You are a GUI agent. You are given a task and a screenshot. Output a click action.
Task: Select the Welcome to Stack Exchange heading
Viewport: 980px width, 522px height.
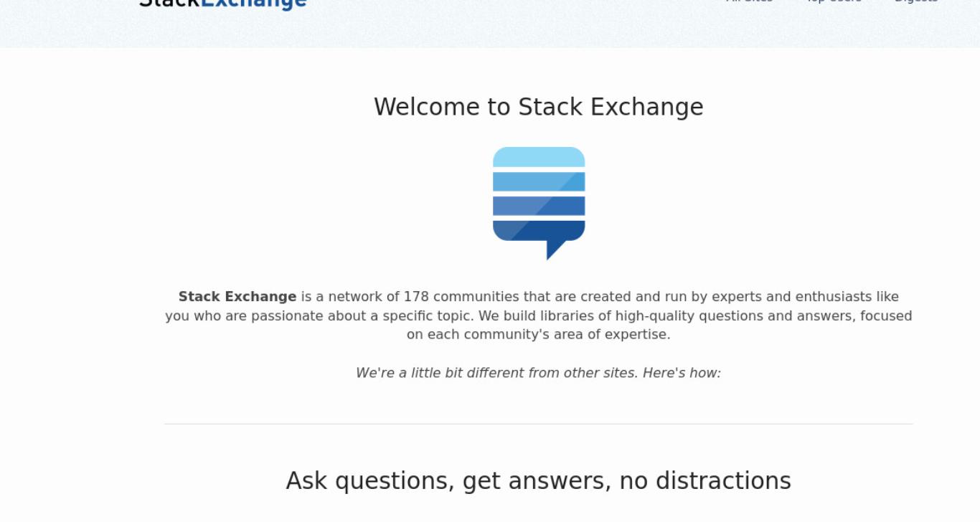[x=539, y=107]
